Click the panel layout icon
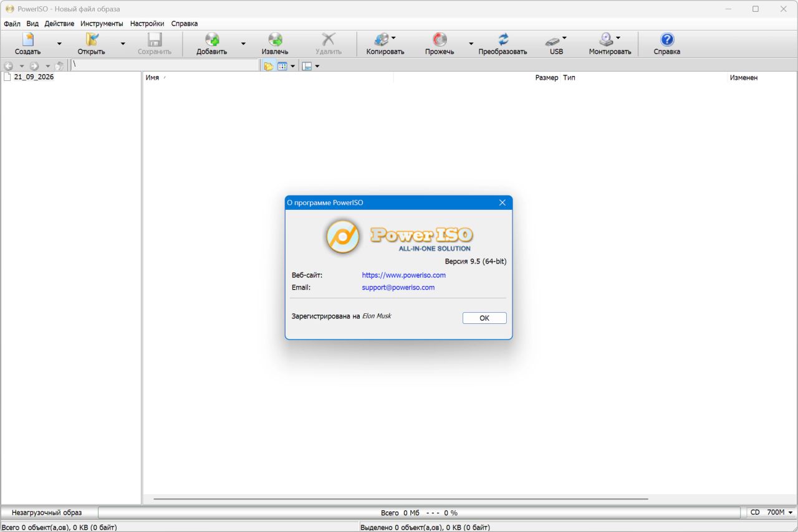 (x=307, y=66)
